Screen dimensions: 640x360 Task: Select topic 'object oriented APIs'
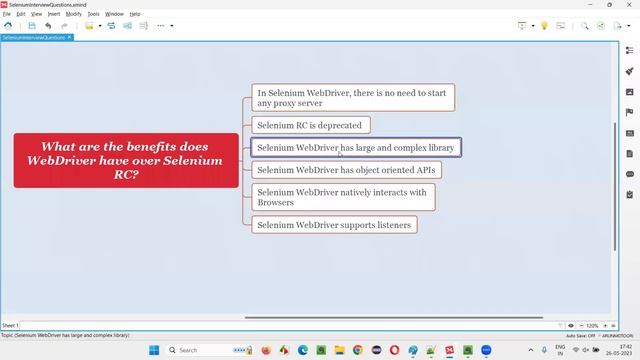pos(347,170)
